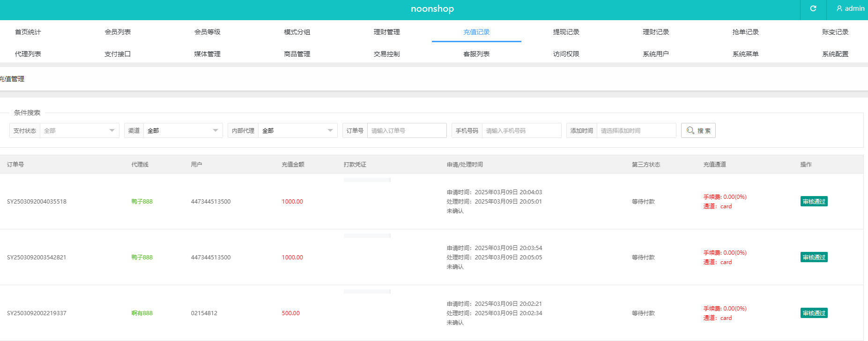This screenshot has height=341, width=868.
Task: Click agent link 啊有888
Action: (142, 313)
